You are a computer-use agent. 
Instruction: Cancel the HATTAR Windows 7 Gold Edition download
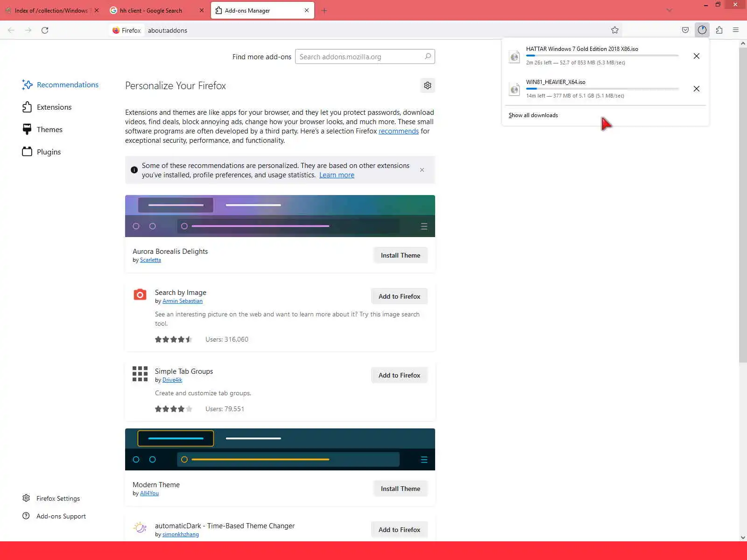click(x=697, y=56)
